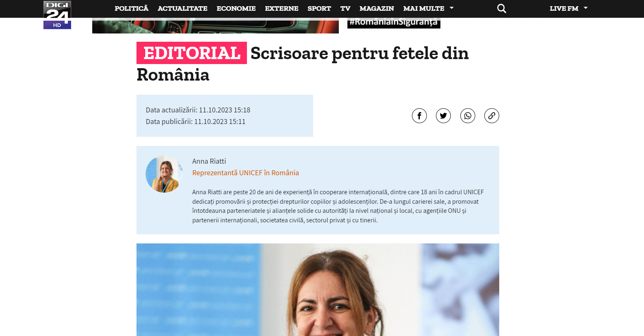Click the Reprezentantă UNICEF în România link
Viewport: 644px width, 336px height.
pyautogui.click(x=246, y=173)
